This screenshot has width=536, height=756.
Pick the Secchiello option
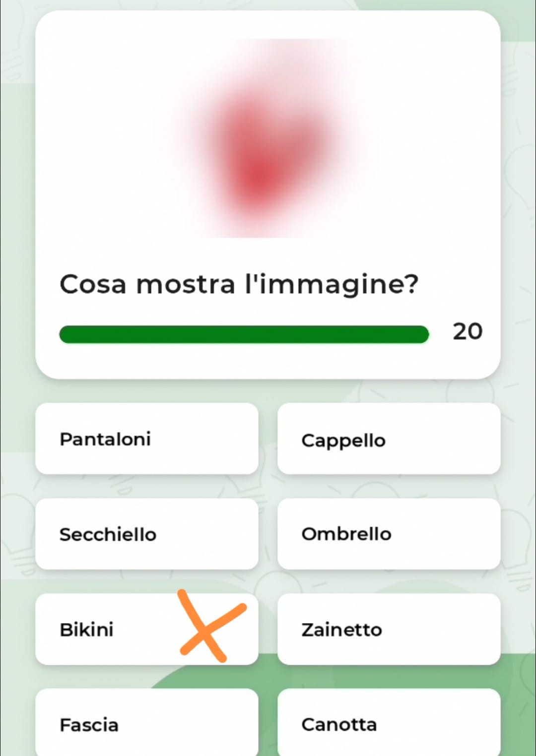click(147, 534)
